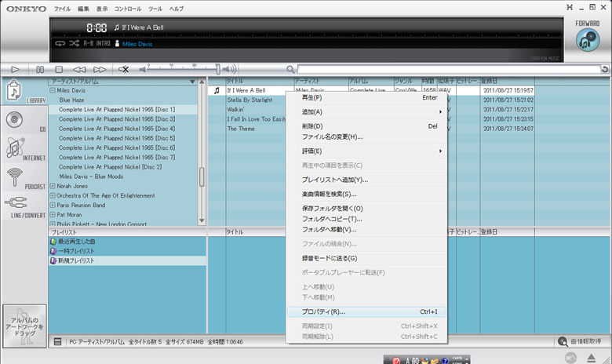This screenshot has height=364, width=612.
Task: Expand the Pat Moran node
Action: tap(53, 215)
